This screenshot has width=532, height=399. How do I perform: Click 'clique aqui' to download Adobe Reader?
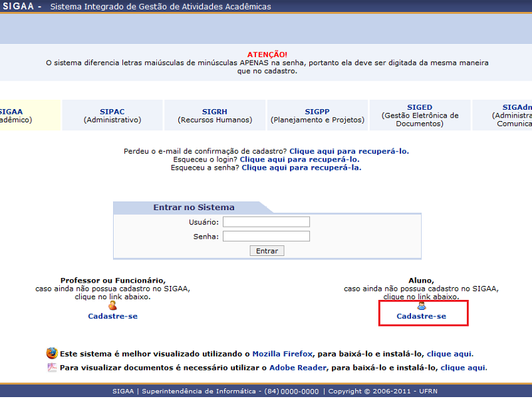coord(464,368)
